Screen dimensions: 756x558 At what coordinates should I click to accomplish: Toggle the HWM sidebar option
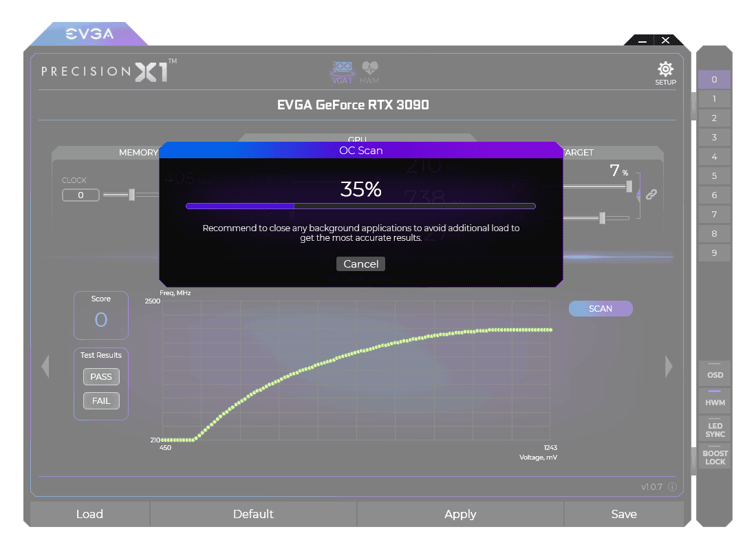(x=715, y=400)
